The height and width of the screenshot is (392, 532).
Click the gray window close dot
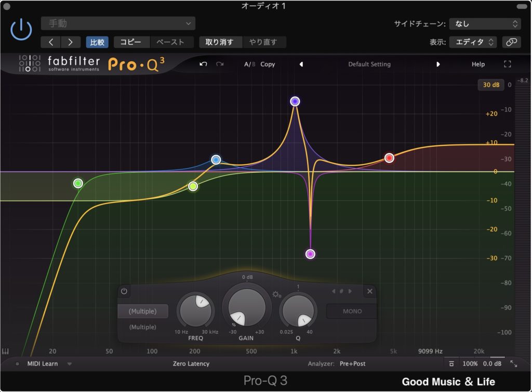point(6,6)
